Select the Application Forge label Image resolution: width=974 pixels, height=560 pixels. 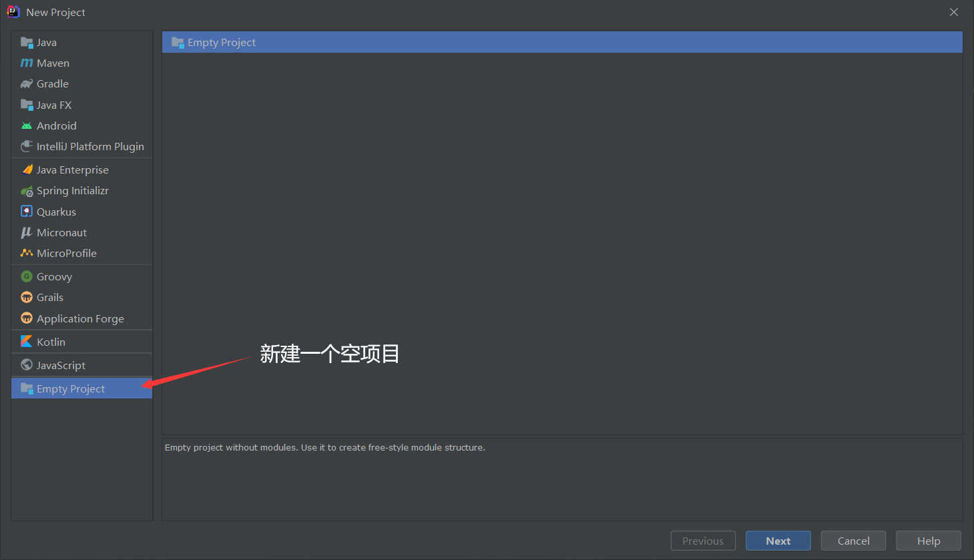[x=80, y=318]
